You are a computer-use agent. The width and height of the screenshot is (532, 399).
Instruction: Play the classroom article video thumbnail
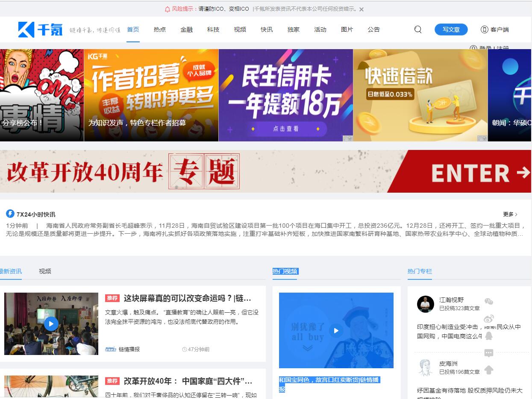click(51, 324)
